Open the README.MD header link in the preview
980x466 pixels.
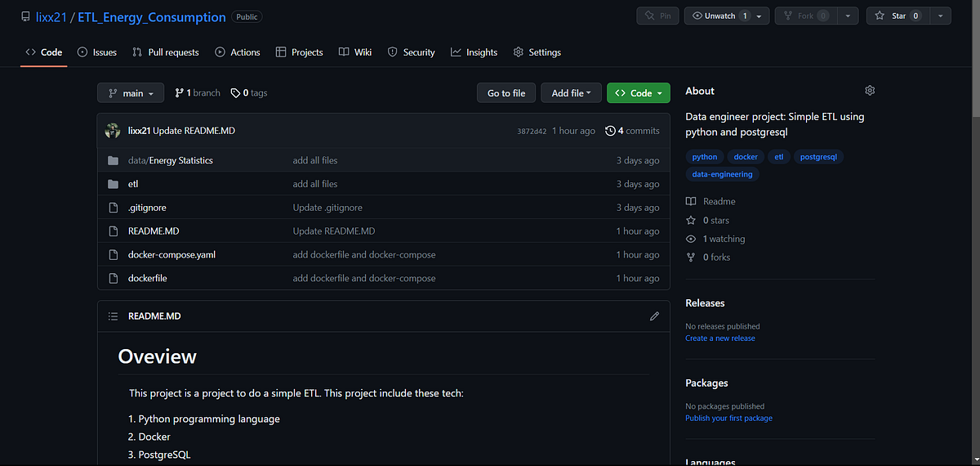tap(154, 316)
